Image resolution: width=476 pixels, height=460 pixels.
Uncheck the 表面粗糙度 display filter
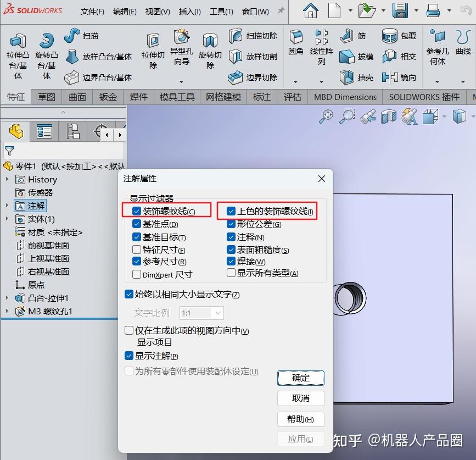click(231, 250)
